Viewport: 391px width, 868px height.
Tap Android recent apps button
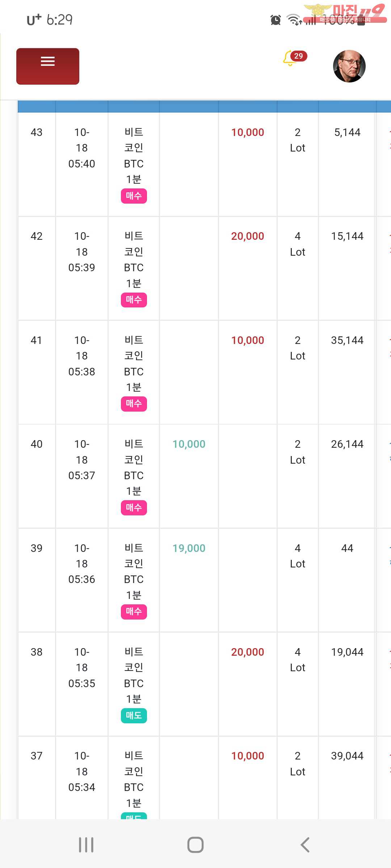coord(86,845)
